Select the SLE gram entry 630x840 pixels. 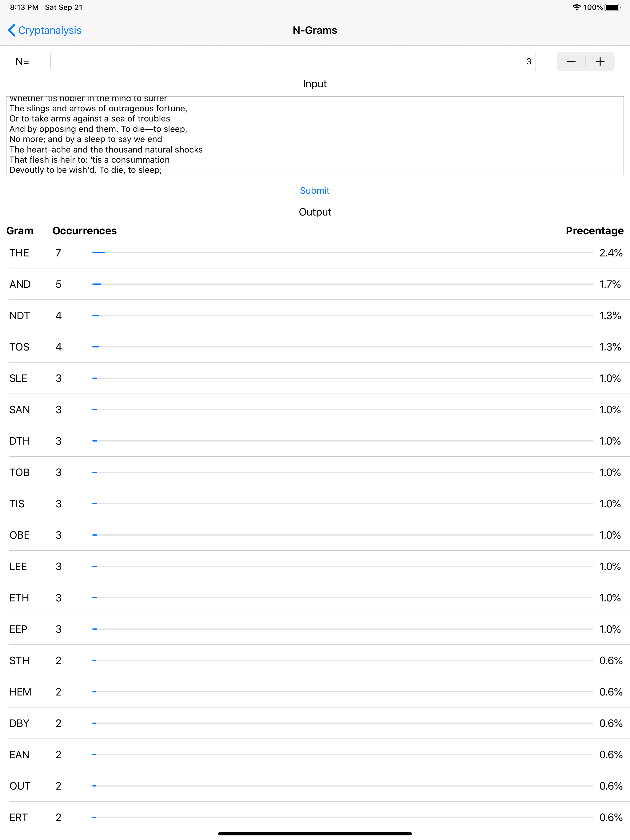[x=315, y=378]
